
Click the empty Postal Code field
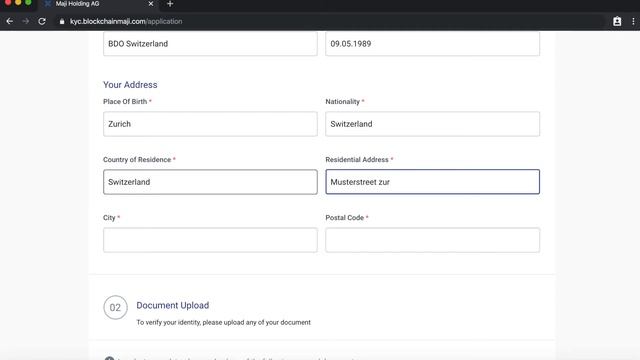(432, 240)
